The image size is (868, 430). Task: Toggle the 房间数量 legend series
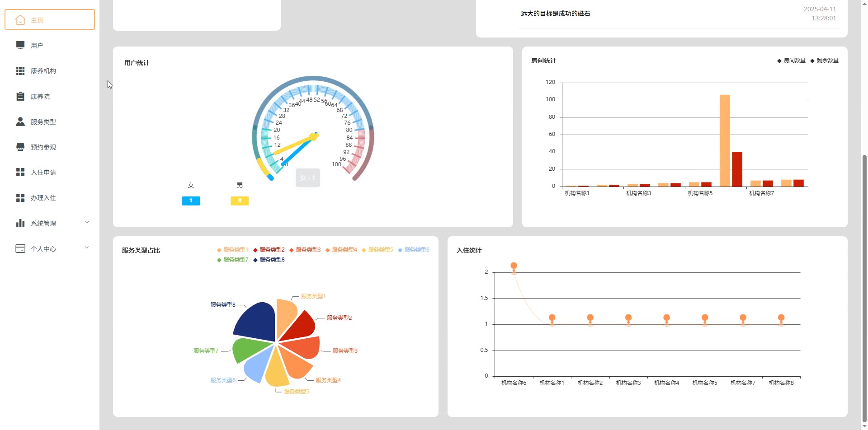tap(791, 61)
